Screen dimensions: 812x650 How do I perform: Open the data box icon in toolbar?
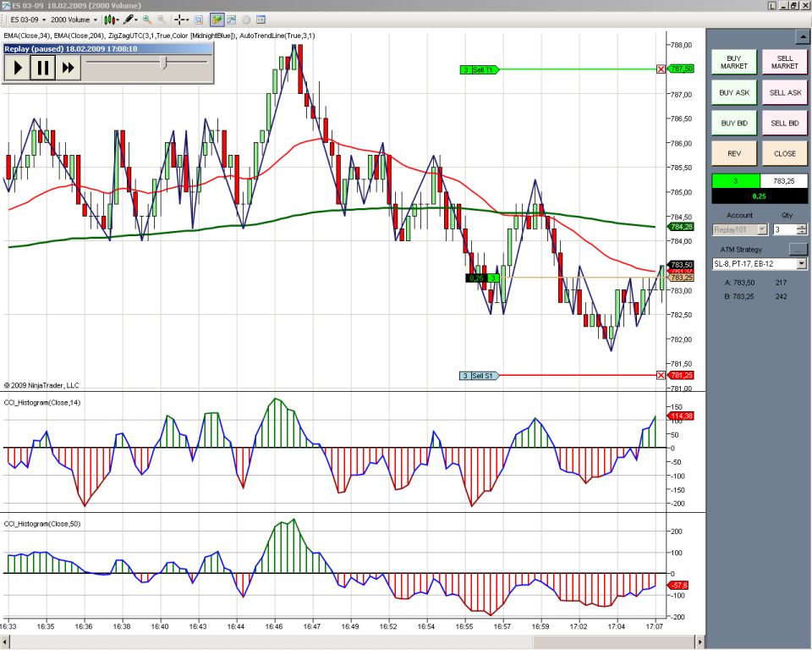(198, 19)
